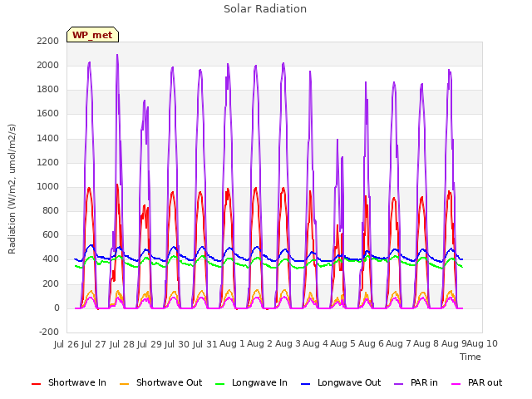This screenshot has height=399, width=532.
Task: Click the Aug 8 x-axis date label
Action: pos(426,344)
